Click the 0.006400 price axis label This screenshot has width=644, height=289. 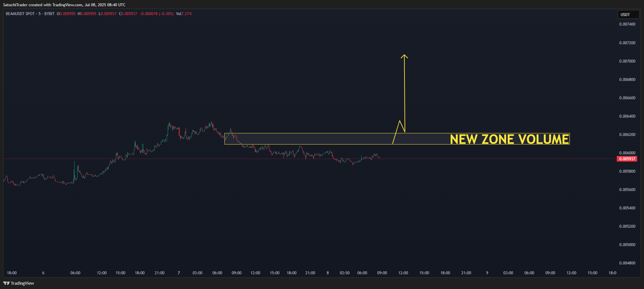[x=627, y=116]
